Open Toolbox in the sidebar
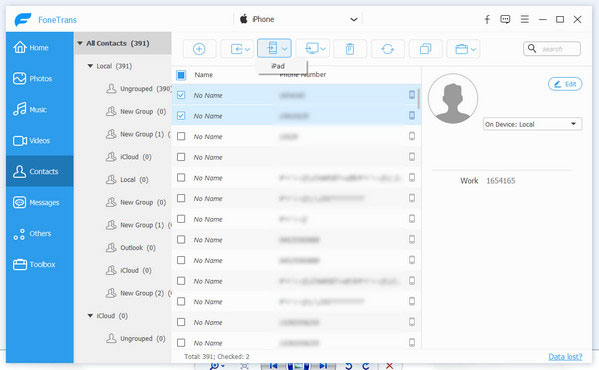This screenshot has width=599, height=370. (x=40, y=264)
